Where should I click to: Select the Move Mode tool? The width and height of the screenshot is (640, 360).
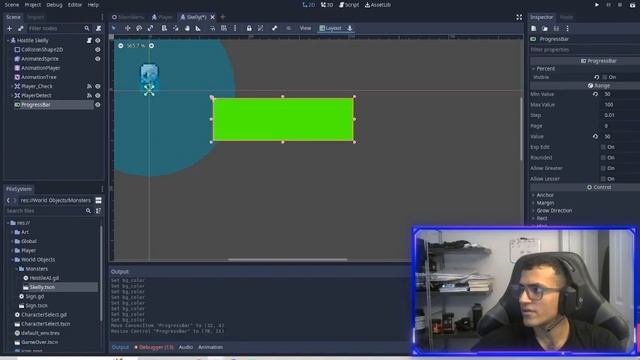[x=128, y=28]
